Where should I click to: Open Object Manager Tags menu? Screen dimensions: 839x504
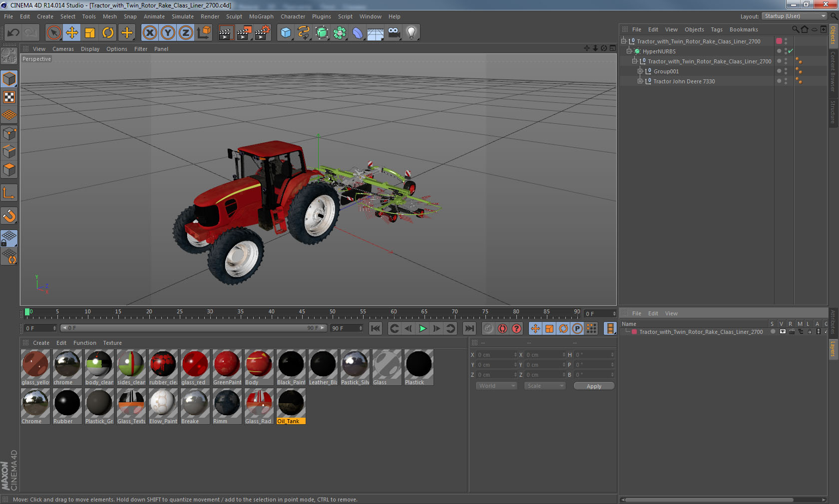click(717, 29)
